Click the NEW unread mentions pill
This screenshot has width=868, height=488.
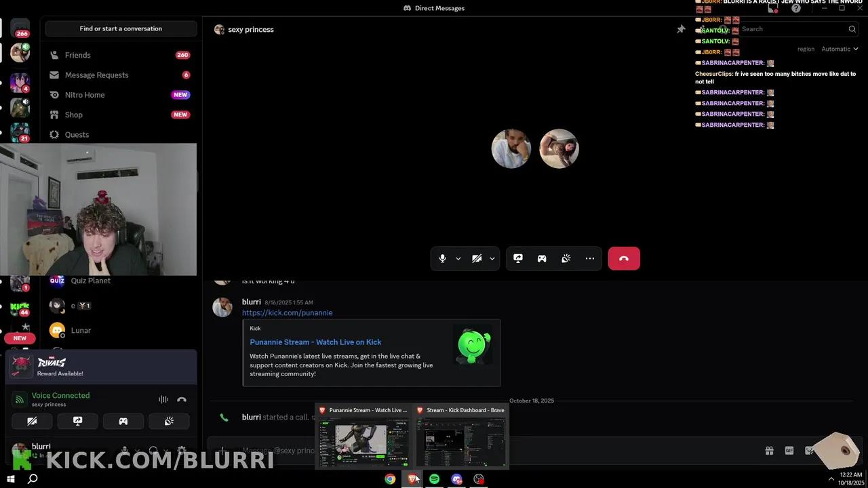20,338
